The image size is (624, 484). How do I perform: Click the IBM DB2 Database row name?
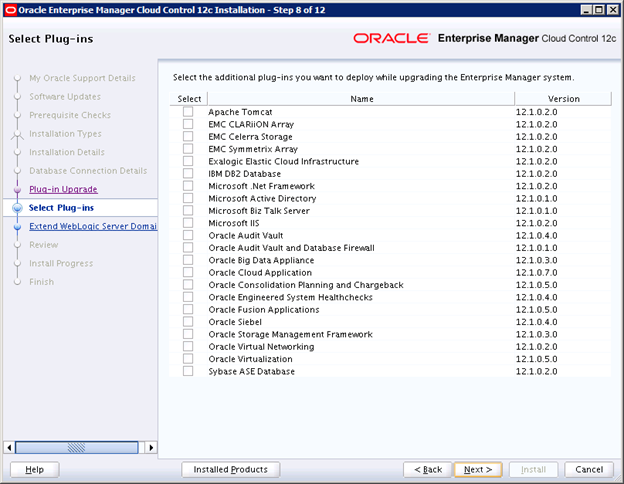coord(245,174)
